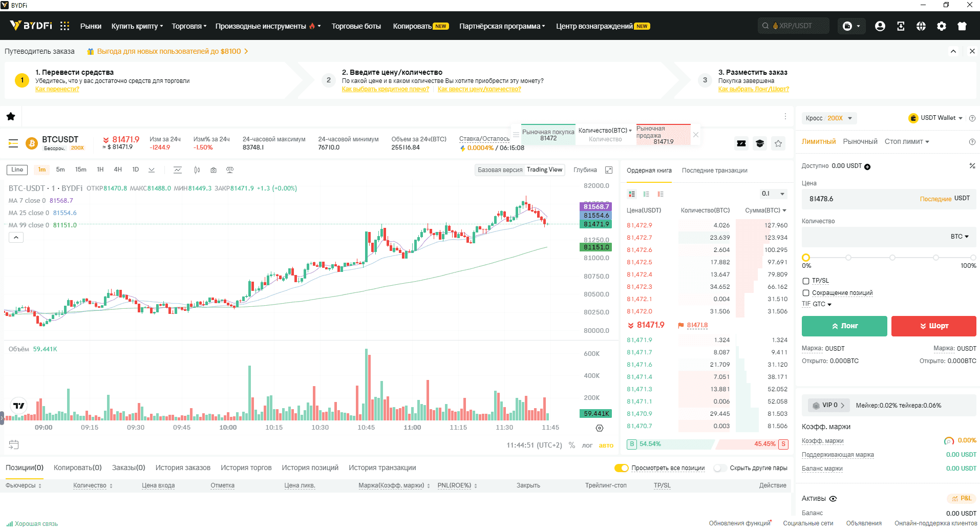Open chart settings gear near time axis
The height and width of the screenshot is (530, 980).
tap(600, 428)
